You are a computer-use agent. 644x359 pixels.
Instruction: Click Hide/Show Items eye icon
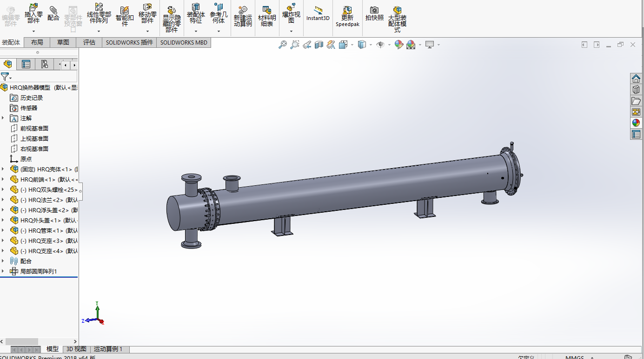tap(380, 45)
